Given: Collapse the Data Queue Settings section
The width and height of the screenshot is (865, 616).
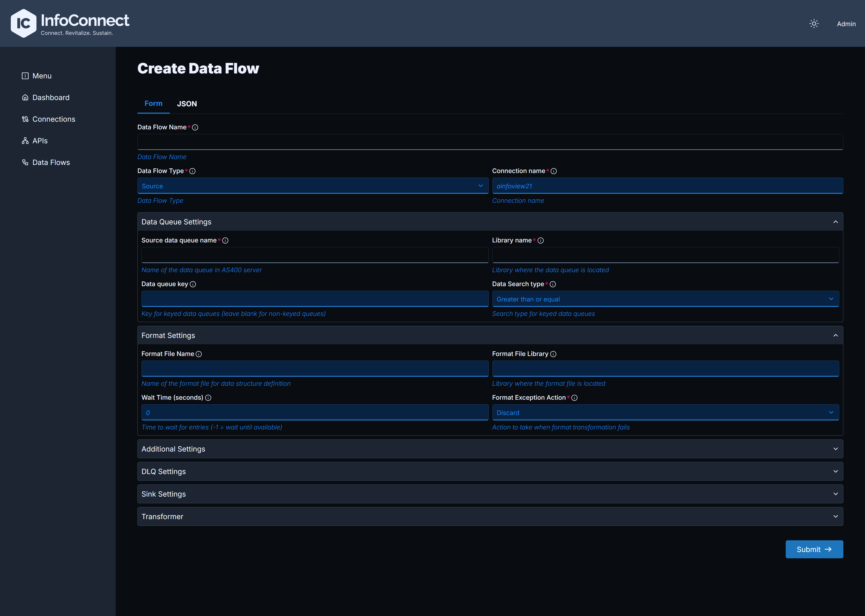Looking at the screenshot, I should 490,222.
